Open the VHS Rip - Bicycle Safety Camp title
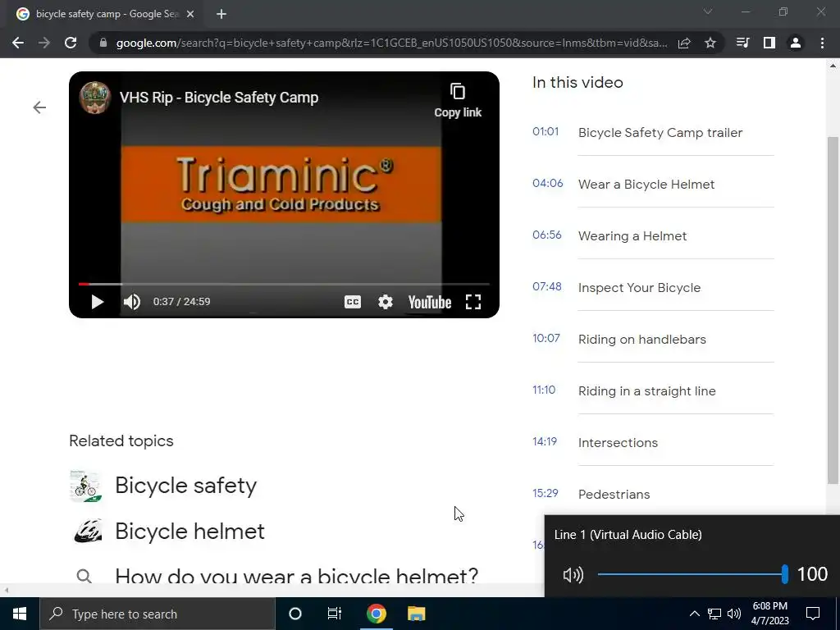Image resolution: width=840 pixels, height=630 pixels. 219,98
